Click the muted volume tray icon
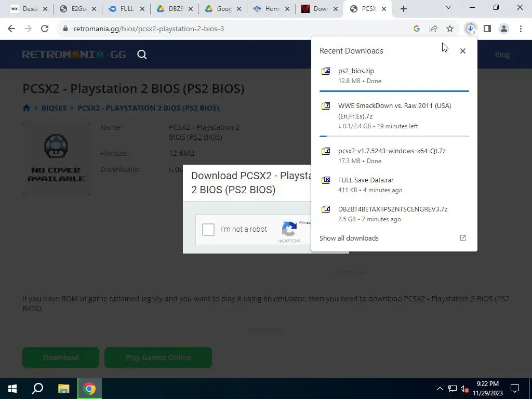532x399 pixels. [x=465, y=389]
